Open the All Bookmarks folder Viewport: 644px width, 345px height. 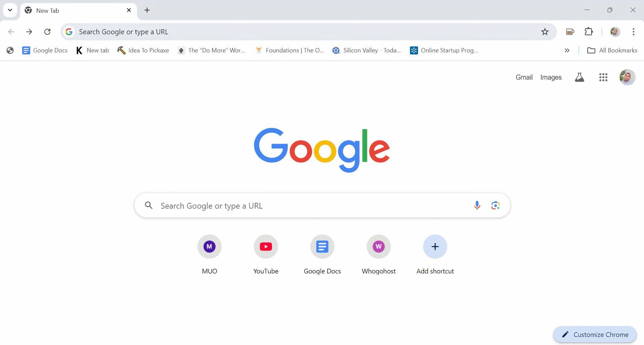pos(612,50)
